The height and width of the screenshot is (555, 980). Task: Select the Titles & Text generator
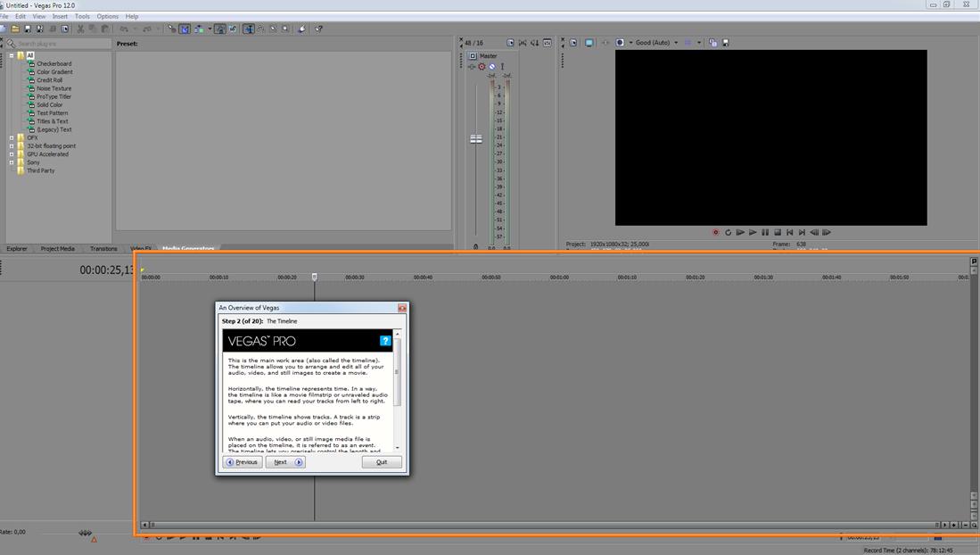(x=53, y=121)
